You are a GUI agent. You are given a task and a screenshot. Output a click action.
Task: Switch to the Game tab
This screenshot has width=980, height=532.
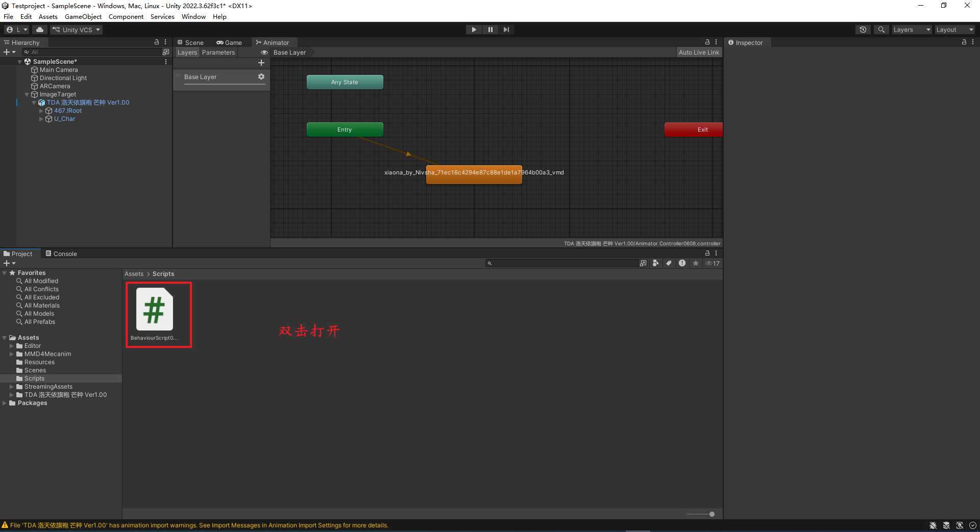pyautogui.click(x=229, y=42)
